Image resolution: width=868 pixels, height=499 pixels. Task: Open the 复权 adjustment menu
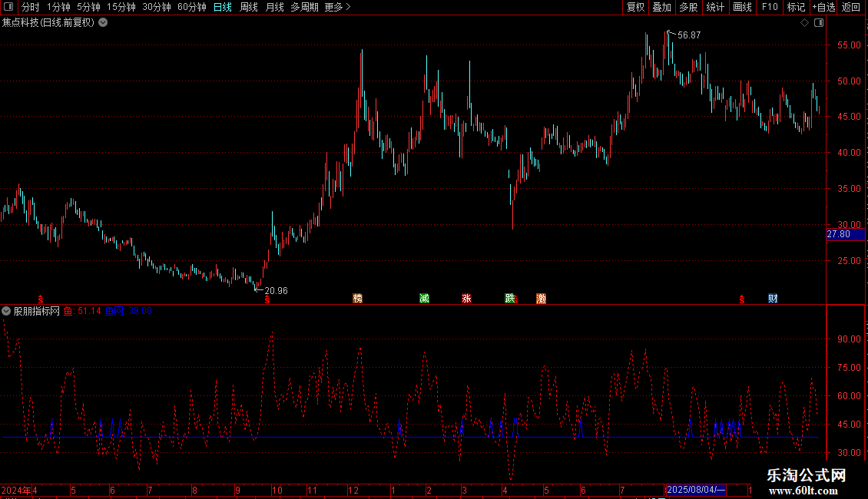point(635,7)
